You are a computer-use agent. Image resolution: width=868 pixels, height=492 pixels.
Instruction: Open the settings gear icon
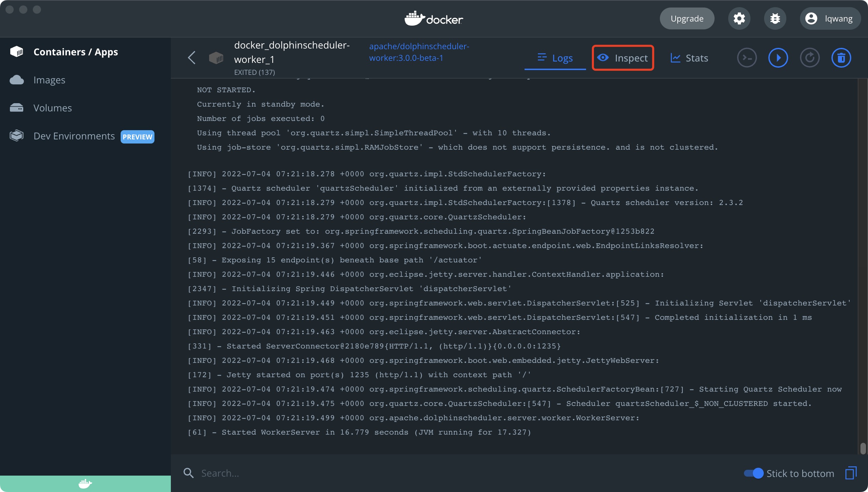pyautogui.click(x=739, y=18)
